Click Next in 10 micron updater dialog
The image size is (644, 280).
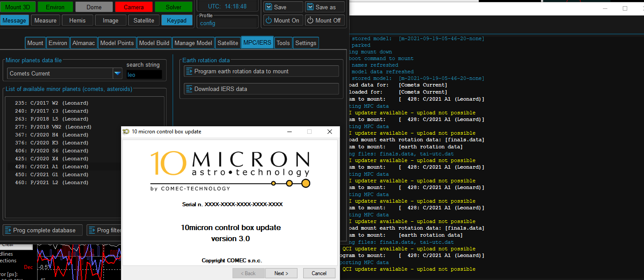[x=281, y=273]
